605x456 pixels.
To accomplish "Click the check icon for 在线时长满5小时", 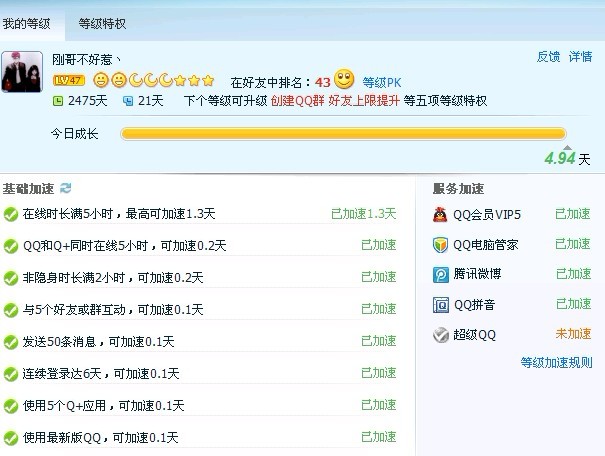I will pyautogui.click(x=11, y=214).
